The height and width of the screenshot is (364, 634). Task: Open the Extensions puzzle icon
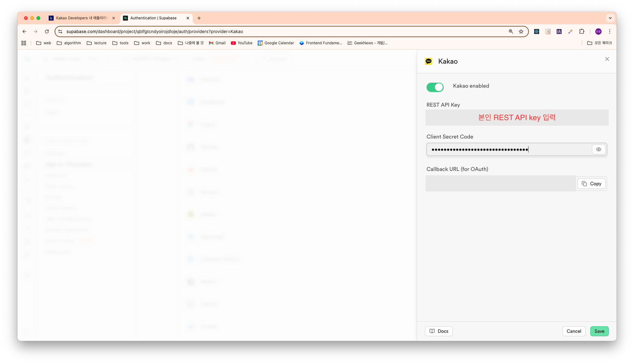582,32
